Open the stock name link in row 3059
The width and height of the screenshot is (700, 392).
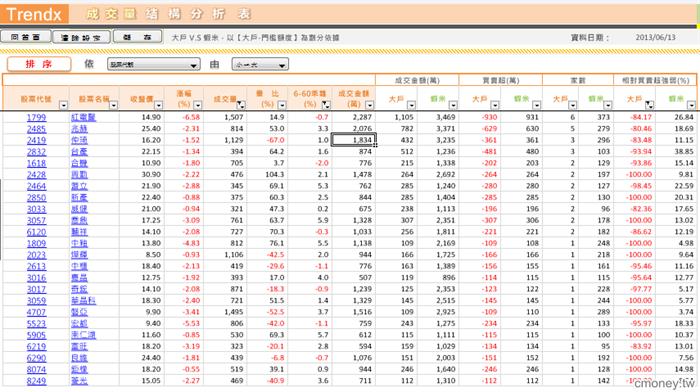(83, 301)
